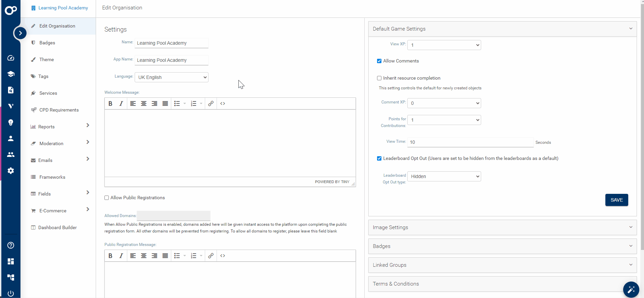Open bullet list style dropdown in Welcome editor
The height and width of the screenshot is (298, 644).
tap(185, 103)
